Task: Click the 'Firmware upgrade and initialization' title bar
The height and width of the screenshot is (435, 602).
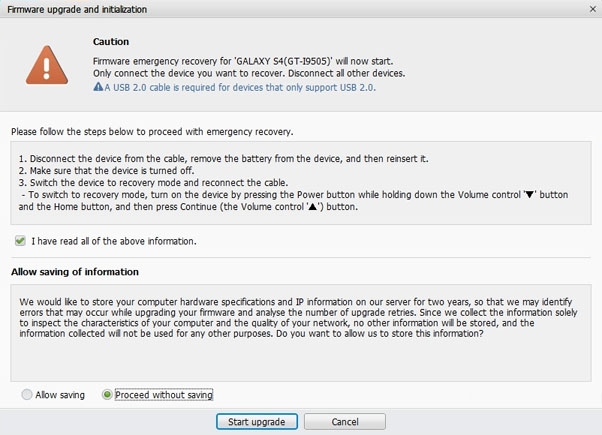Action: coord(78,9)
